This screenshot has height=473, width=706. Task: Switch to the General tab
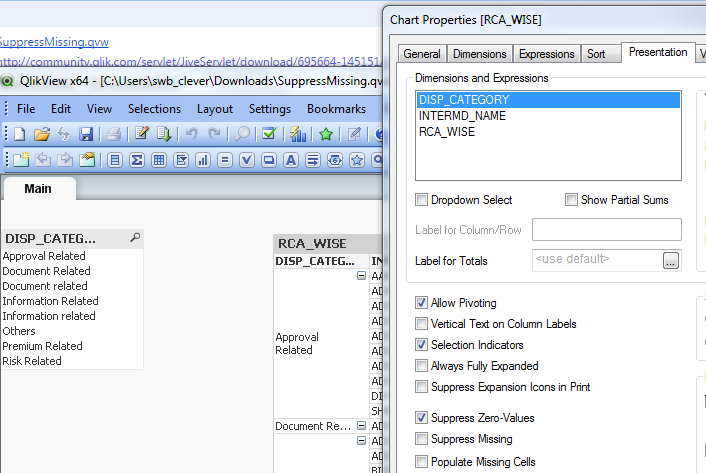click(x=422, y=54)
